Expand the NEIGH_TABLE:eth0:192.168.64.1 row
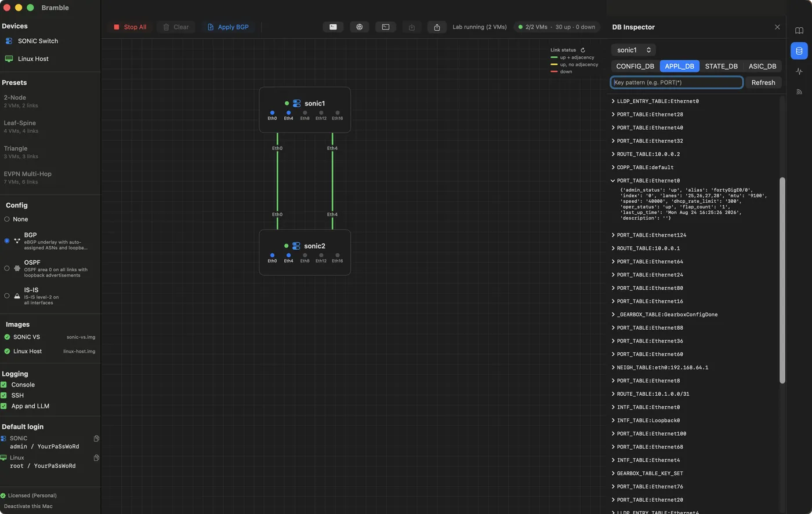This screenshot has width=812, height=514. click(x=613, y=367)
